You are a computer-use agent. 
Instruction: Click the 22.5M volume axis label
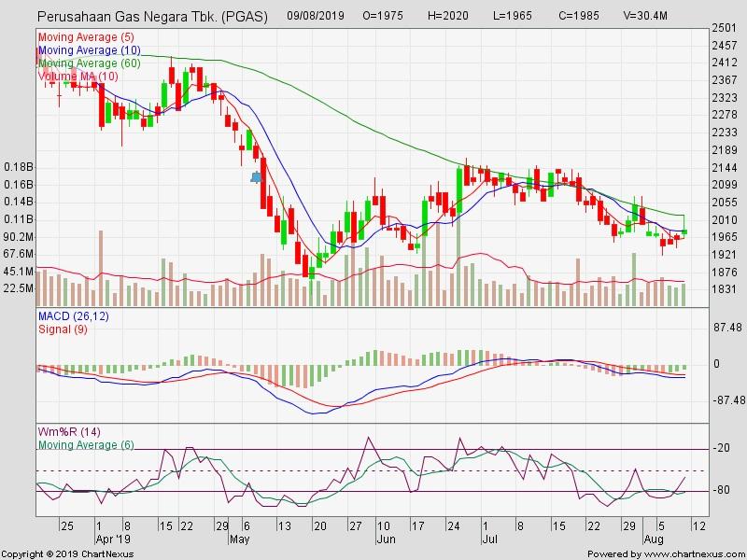[19, 289]
